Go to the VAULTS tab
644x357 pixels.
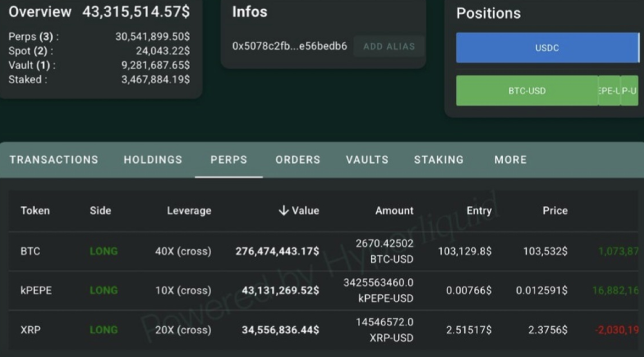click(x=367, y=160)
